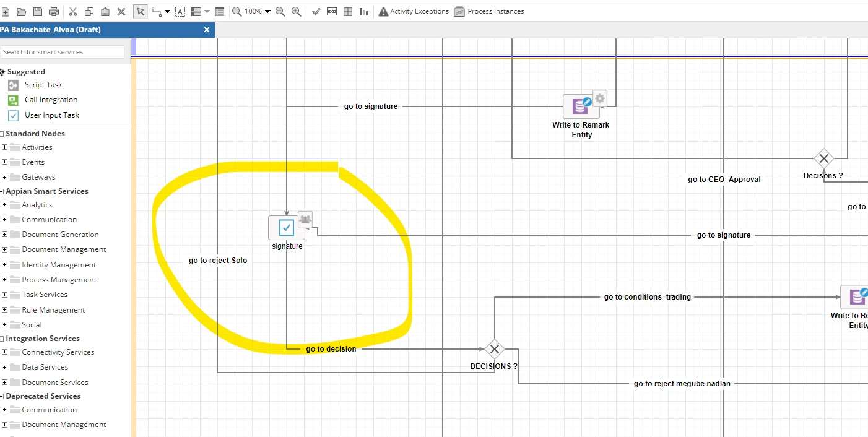Cut the selected node with scissors icon
868x437 pixels.
(x=73, y=11)
